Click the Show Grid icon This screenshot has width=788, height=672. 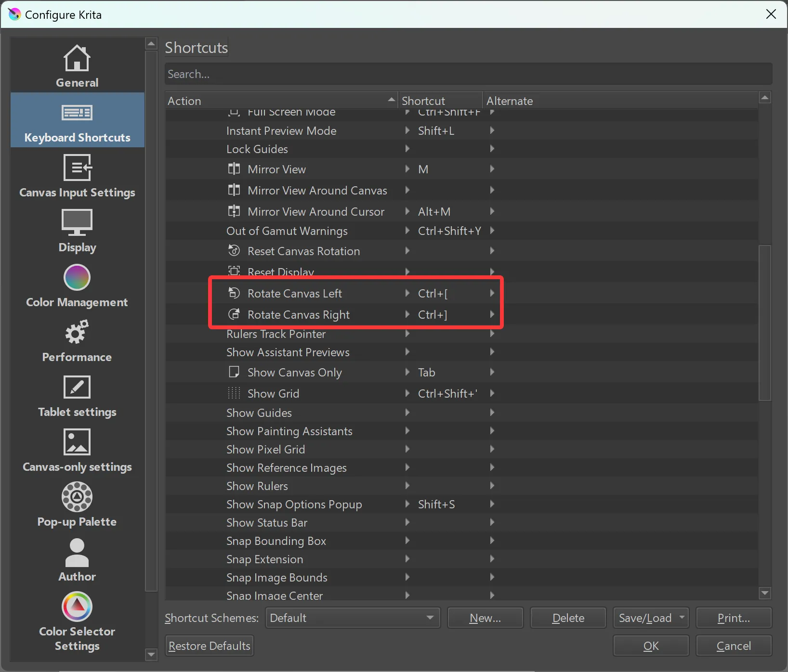[234, 393]
